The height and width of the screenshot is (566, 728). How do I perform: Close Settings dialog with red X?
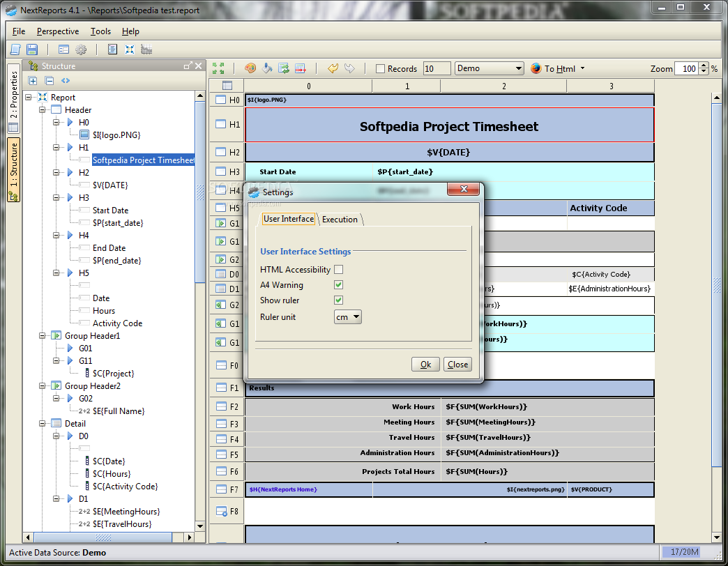(x=463, y=189)
